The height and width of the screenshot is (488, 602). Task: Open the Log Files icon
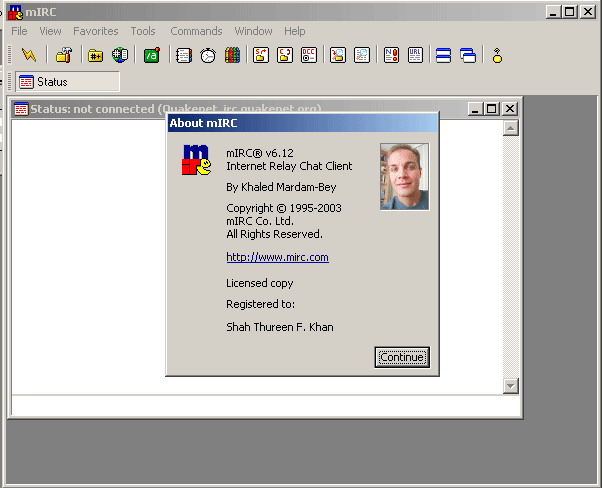[362, 55]
